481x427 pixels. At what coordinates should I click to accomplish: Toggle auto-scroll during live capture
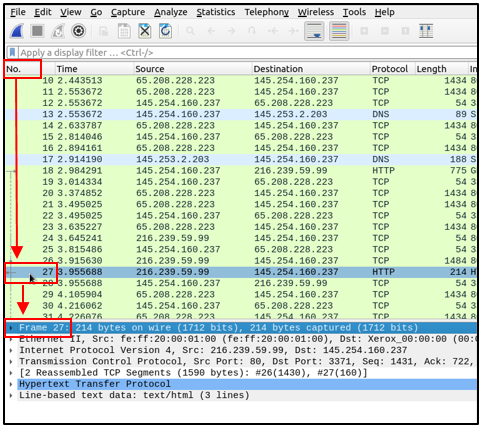(x=314, y=31)
